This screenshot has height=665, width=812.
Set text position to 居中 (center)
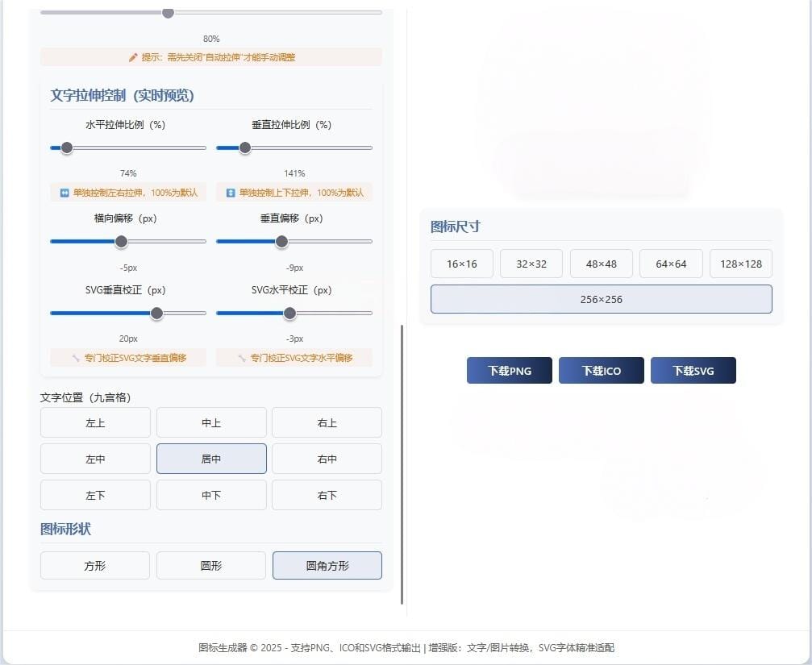210,458
